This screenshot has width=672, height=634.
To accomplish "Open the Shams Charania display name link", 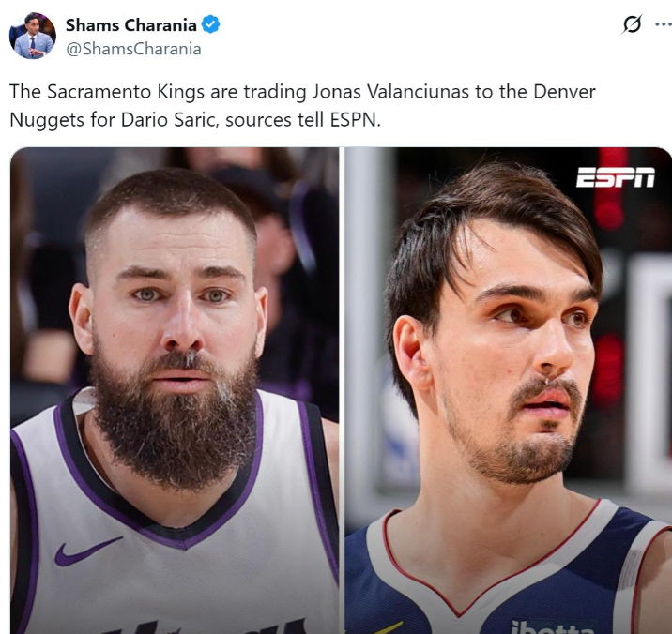I will point(130,24).
